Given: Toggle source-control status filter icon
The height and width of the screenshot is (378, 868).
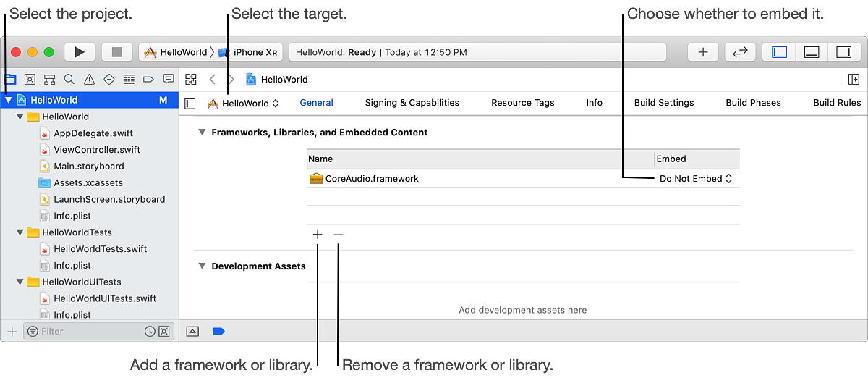Looking at the screenshot, I should click(164, 331).
